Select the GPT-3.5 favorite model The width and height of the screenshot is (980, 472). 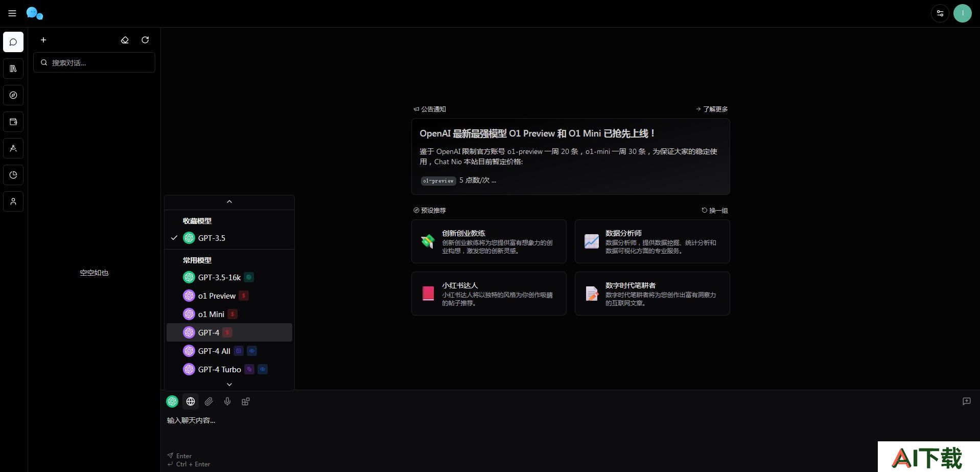(x=229, y=238)
